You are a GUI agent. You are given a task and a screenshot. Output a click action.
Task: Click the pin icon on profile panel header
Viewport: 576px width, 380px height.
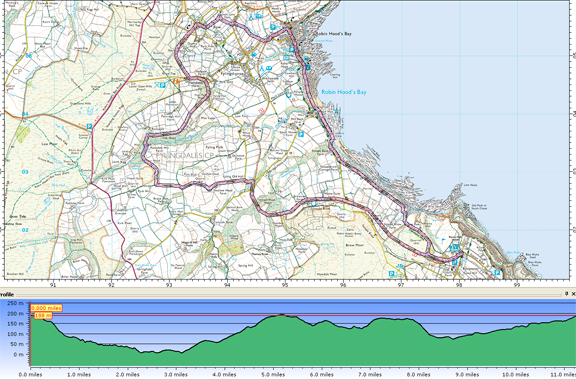[566, 294]
